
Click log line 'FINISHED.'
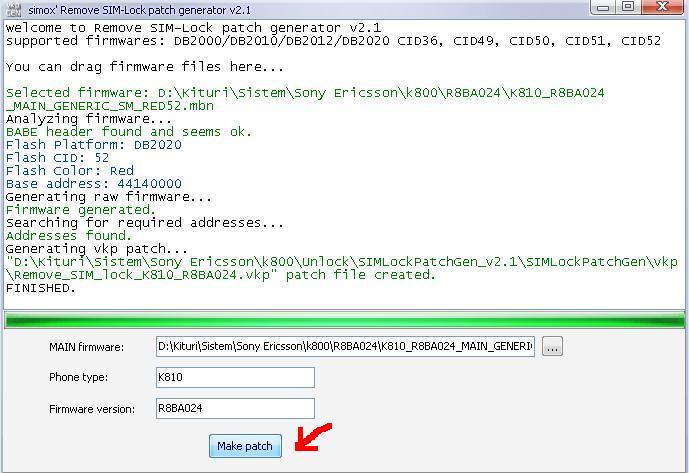tap(41, 288)
